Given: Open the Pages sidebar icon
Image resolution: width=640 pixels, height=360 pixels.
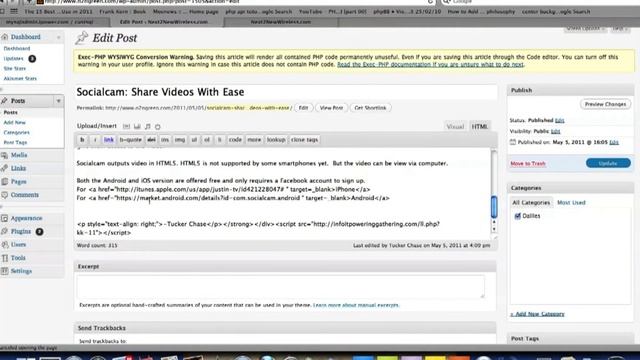Looking at the screenshot, I should [4, 182].
